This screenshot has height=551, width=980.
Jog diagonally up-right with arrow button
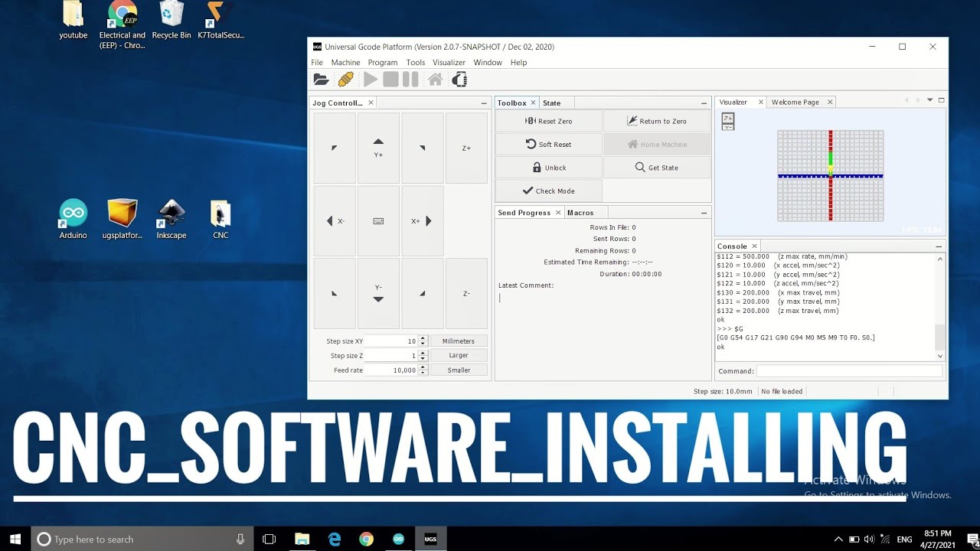[x=423, y=148]
